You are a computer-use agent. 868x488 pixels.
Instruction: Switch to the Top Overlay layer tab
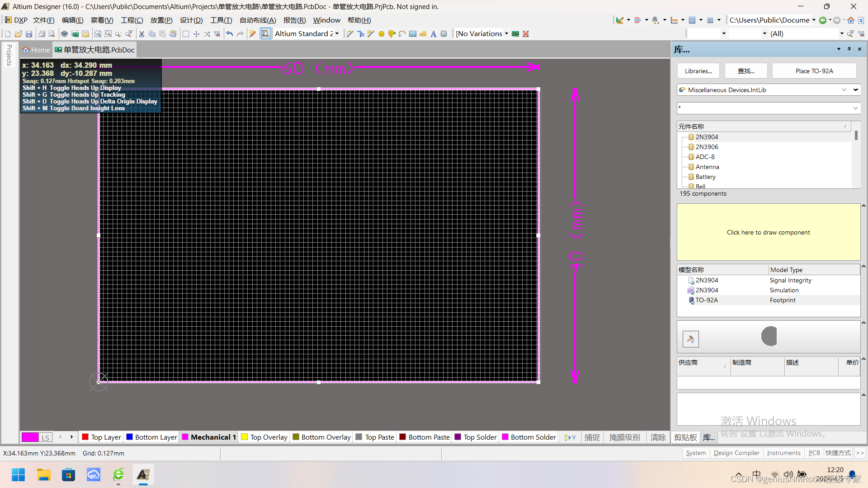(264, 437)
